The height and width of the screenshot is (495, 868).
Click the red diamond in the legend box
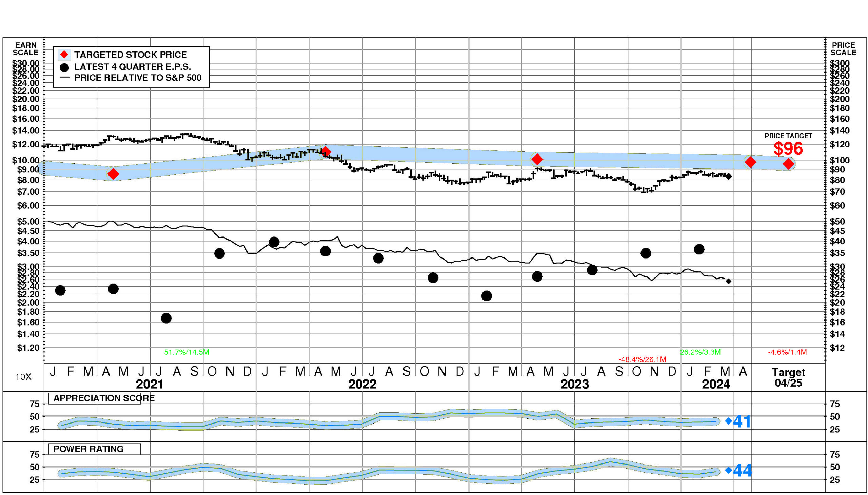(x=64, y=55)
